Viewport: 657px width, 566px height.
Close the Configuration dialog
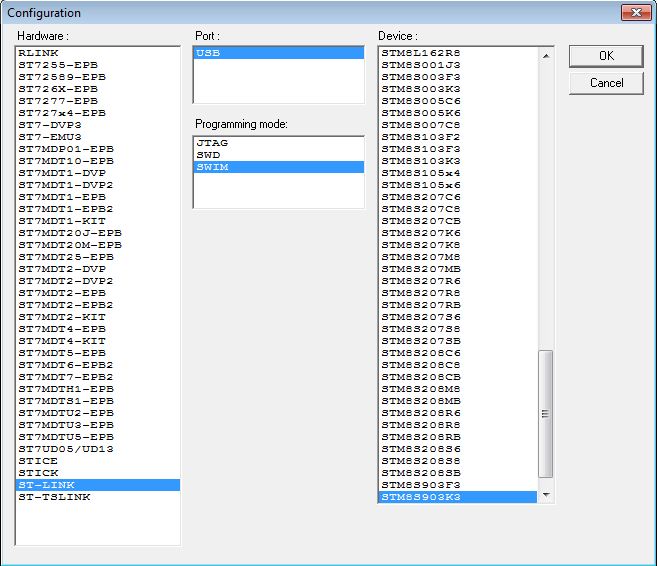(x=636, y=13)
